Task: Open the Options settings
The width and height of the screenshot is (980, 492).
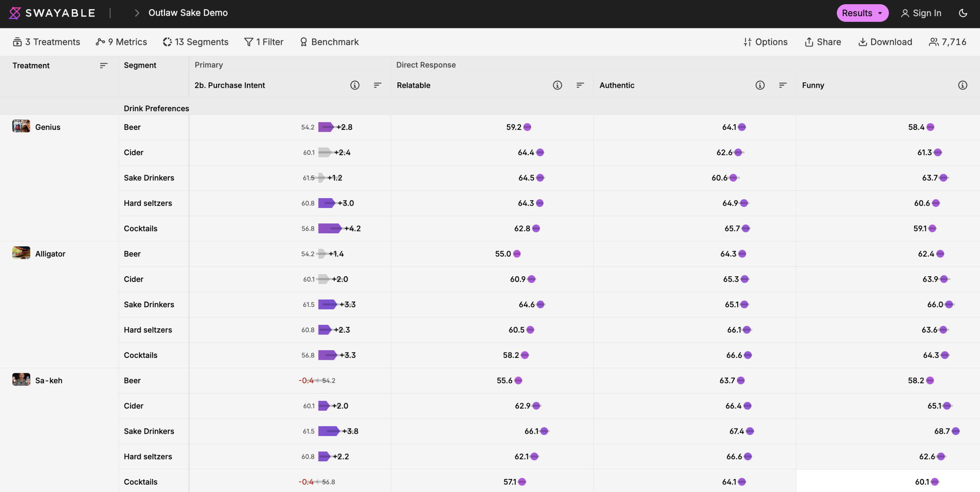Action: [x=765, y=42]
